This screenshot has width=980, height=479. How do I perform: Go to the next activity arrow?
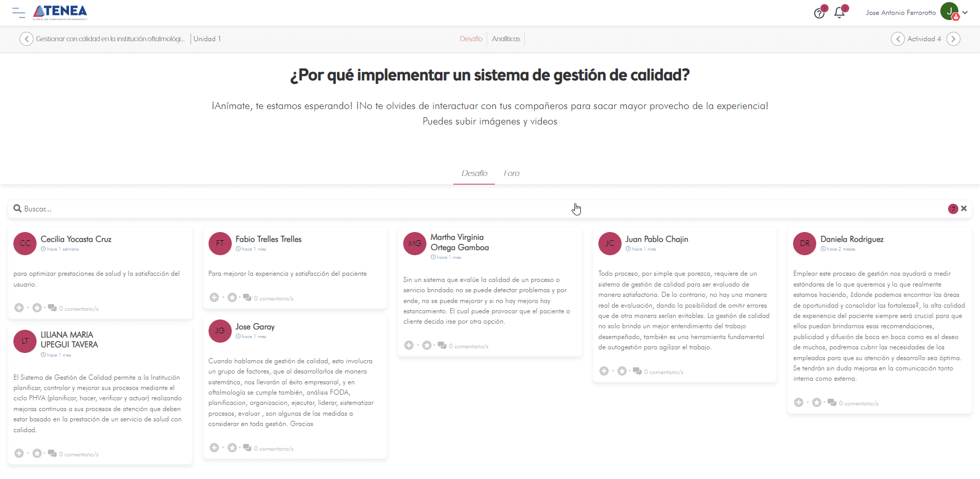[953, 39]
